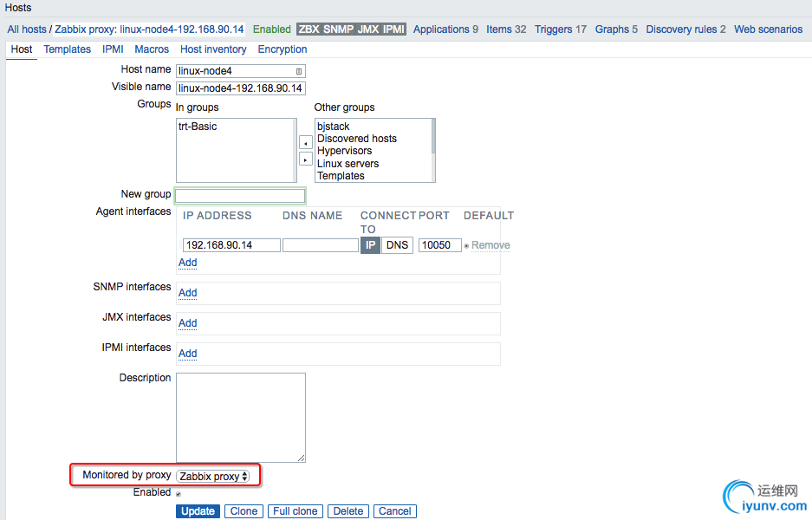
Task: Click the move-left arrow between group lists
Action: coord(306,142)
